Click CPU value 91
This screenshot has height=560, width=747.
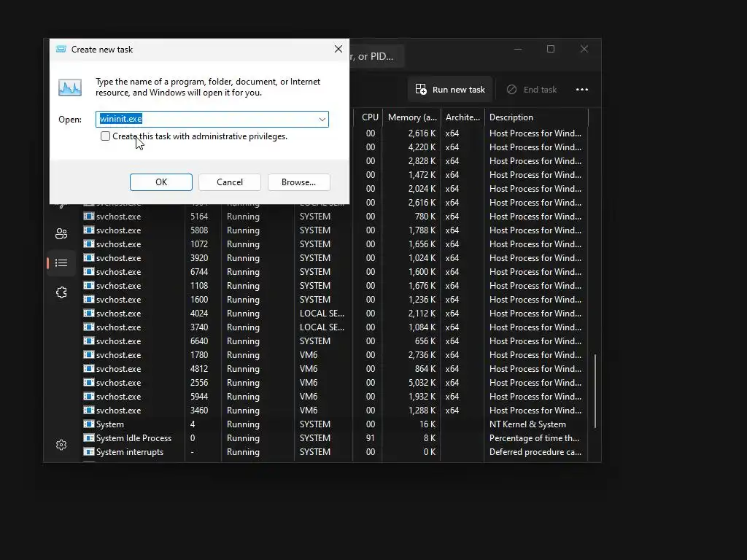(x=370, y=438)
